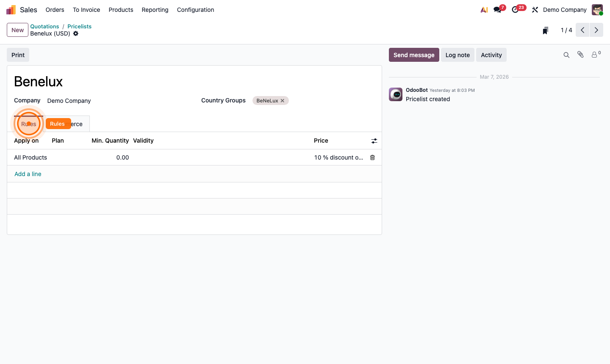The height and width of the screenshot is (364, 610).
Task: Open the technical tools icon in top bar
Action: click(x=535, y=9)
